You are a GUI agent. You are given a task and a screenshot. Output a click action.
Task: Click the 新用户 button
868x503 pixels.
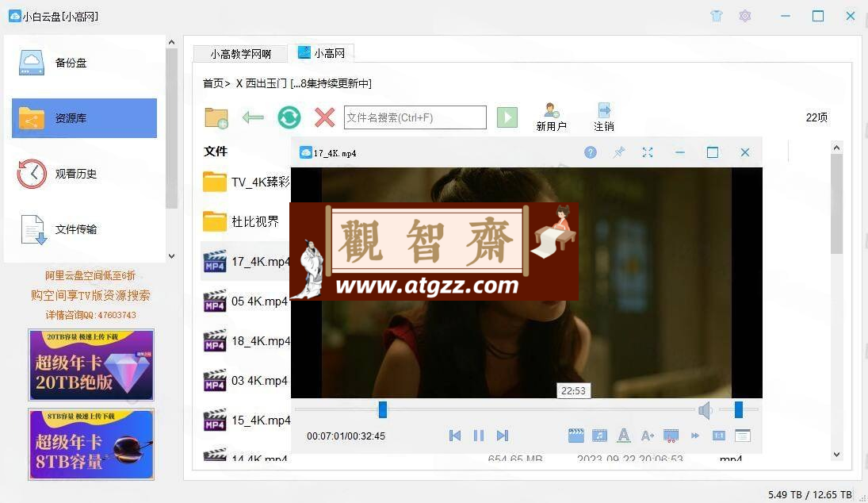tap(552, 117)
